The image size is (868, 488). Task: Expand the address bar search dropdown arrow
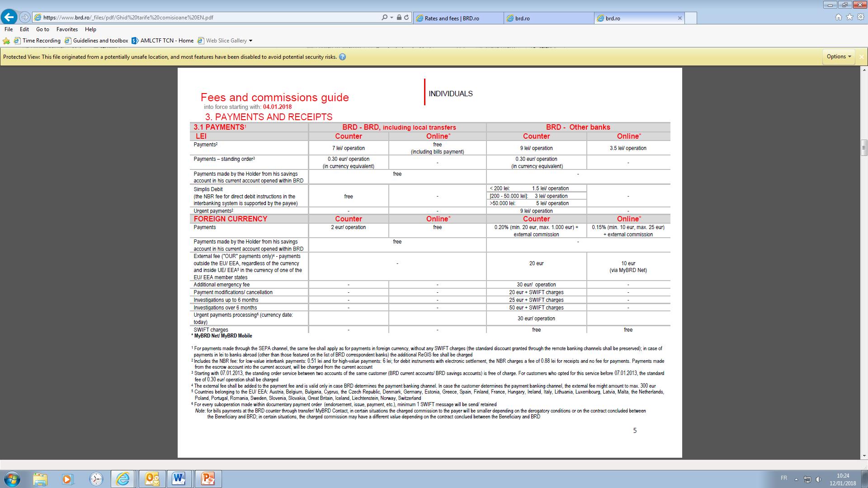[x=392, y=18]
